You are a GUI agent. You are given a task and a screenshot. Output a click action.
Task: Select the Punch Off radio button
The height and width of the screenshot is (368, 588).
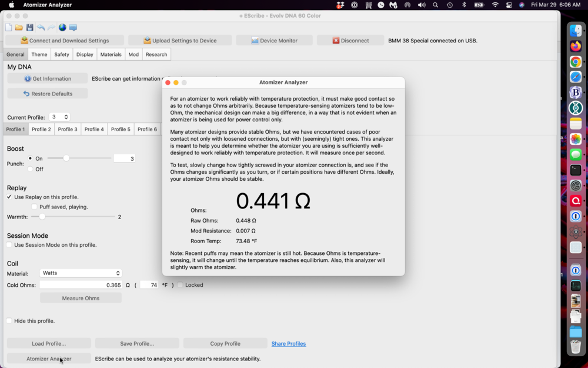pyautogui.click(x=31, y=169)
